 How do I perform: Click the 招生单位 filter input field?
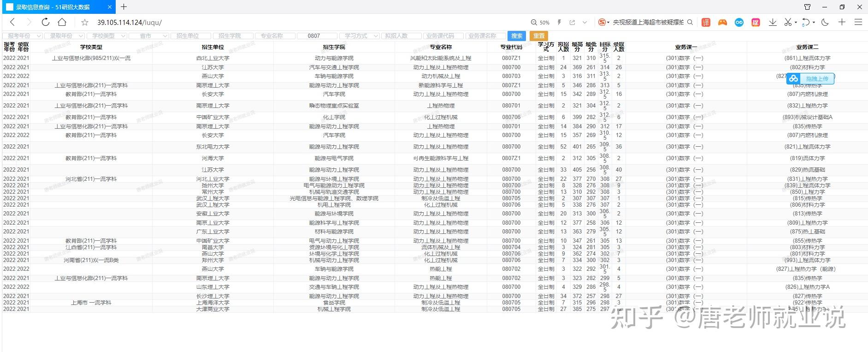[191, 36]
